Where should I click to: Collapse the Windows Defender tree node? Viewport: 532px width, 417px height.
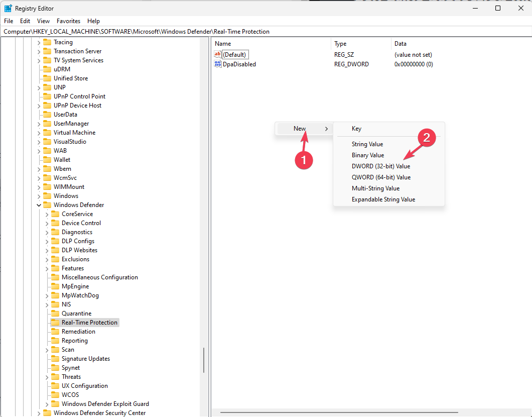[39, 205]
